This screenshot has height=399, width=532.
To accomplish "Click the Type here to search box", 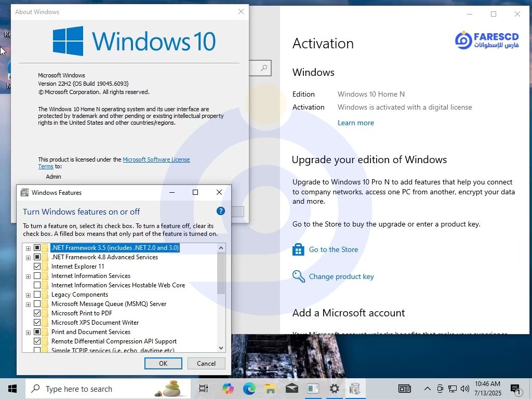I will click(x=108, y=389).
